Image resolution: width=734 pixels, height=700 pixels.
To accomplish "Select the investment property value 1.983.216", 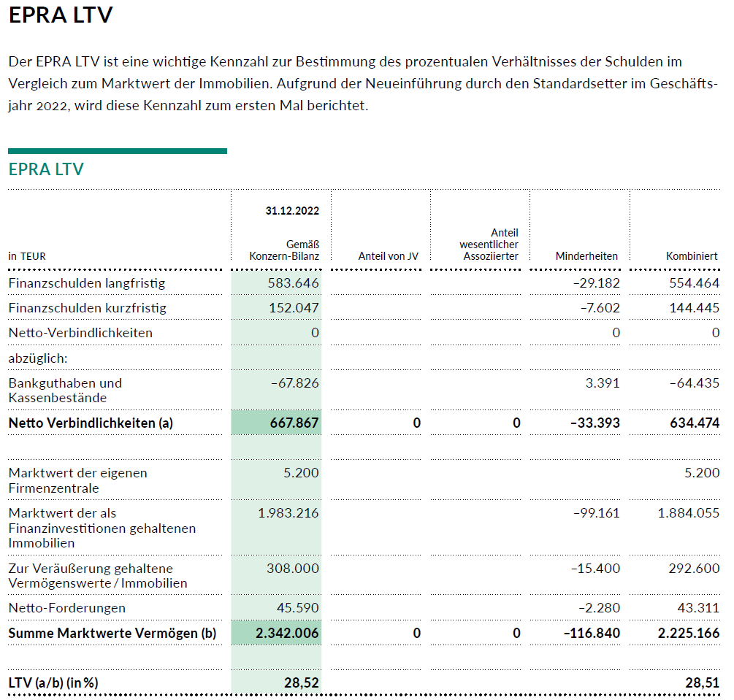I will [x=288, y=513].
